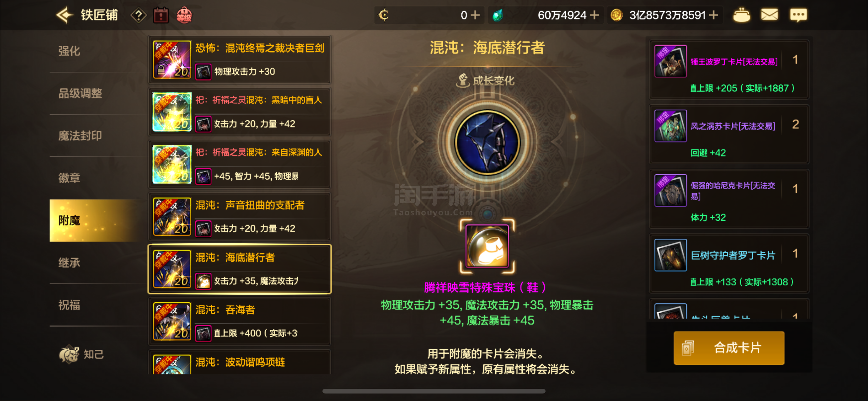Tap the plus beside 60万4924 gems

[x=594, y=15]
